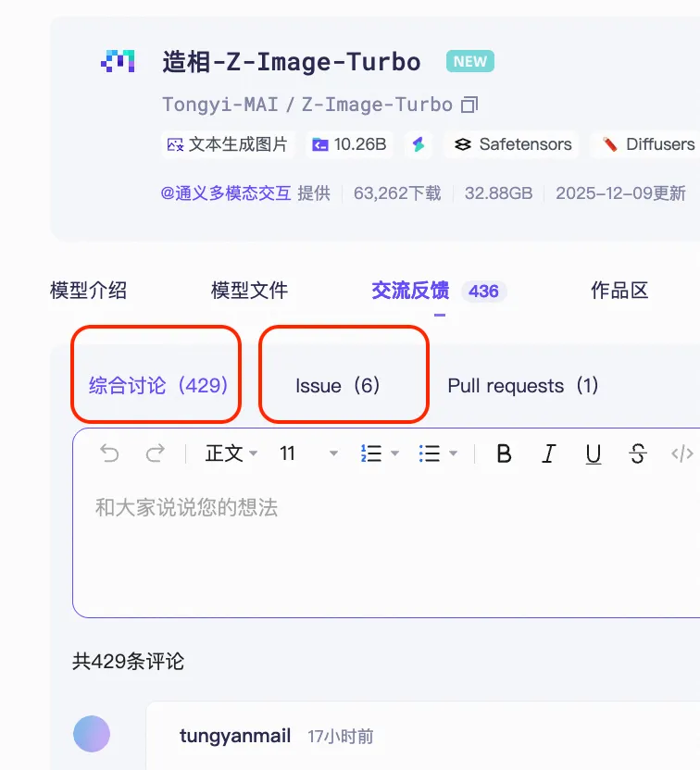Click the 63,262下载 download count
The height and width of the screenshot is (770, 700).
click(397, 193)
